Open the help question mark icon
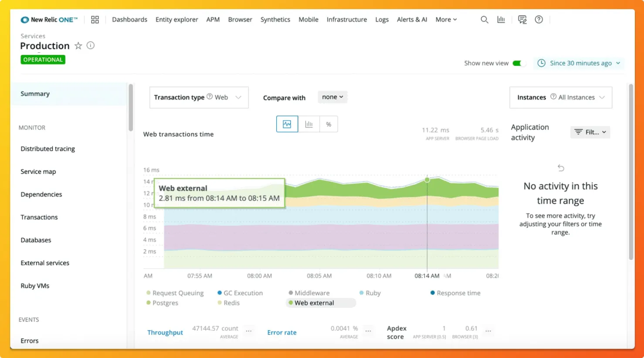Viewport: 644px width, 358px height. click(539, 20)
